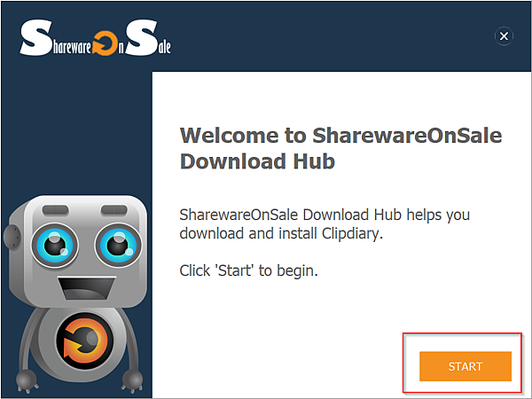The width and height of the screenshot is (532, 399).
Task: Click the robot's gray round body
Action: [x=84, y=341]
